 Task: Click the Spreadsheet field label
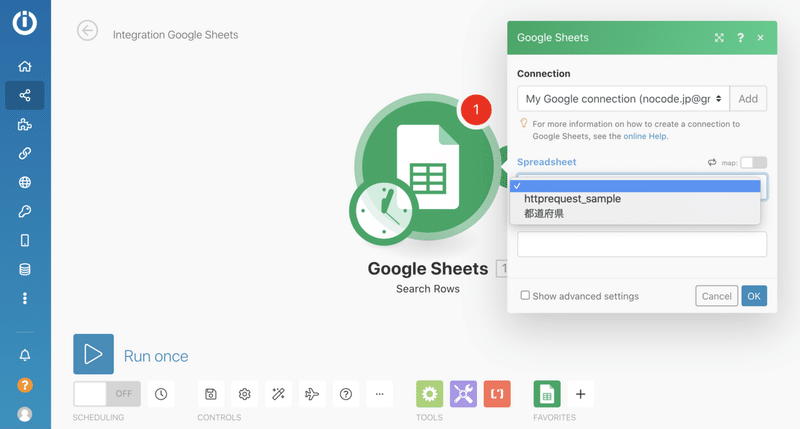point(546,162)
